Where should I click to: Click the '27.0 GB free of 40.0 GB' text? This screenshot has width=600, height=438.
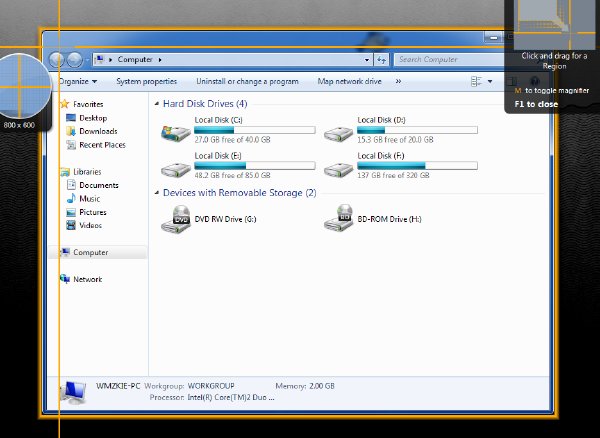click(232, 140)
